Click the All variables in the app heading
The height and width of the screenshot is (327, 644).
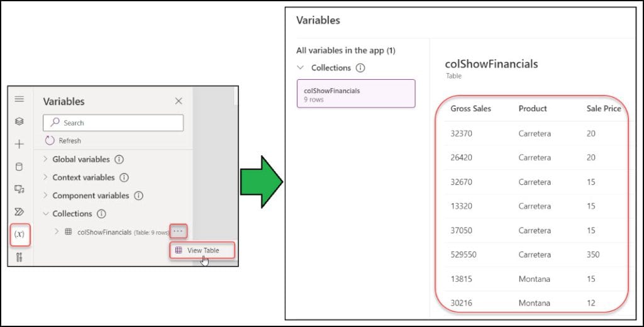(x=345, y=50)
